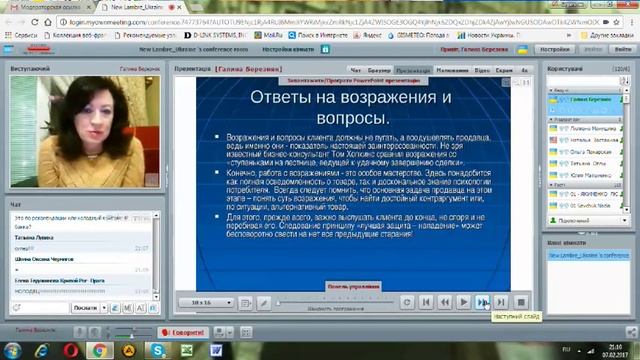Click the browser home button

pos(48,22)
